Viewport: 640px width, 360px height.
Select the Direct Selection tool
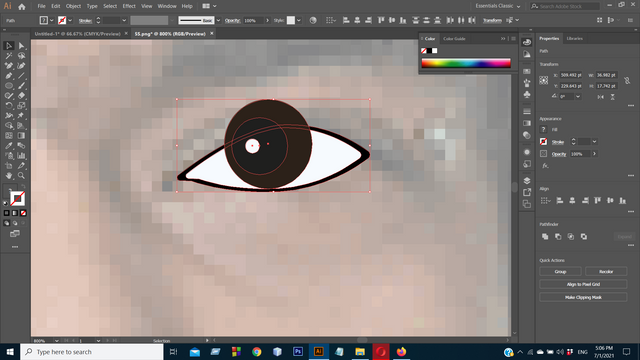21,46
